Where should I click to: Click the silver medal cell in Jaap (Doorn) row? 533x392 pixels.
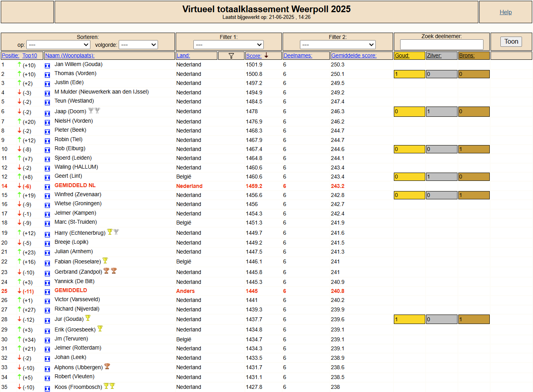[441, 112]
